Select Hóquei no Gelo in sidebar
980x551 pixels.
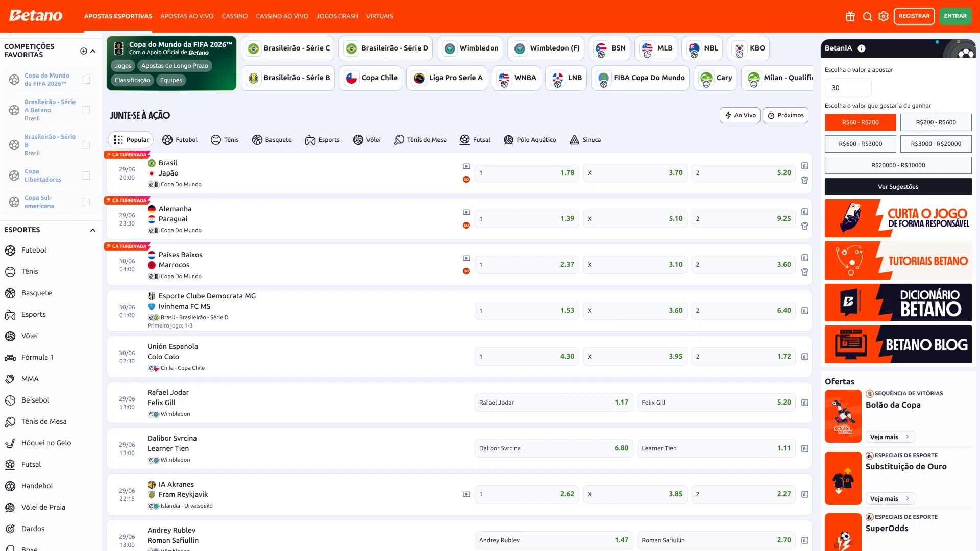pyautogui.click(x=51, y=443)
